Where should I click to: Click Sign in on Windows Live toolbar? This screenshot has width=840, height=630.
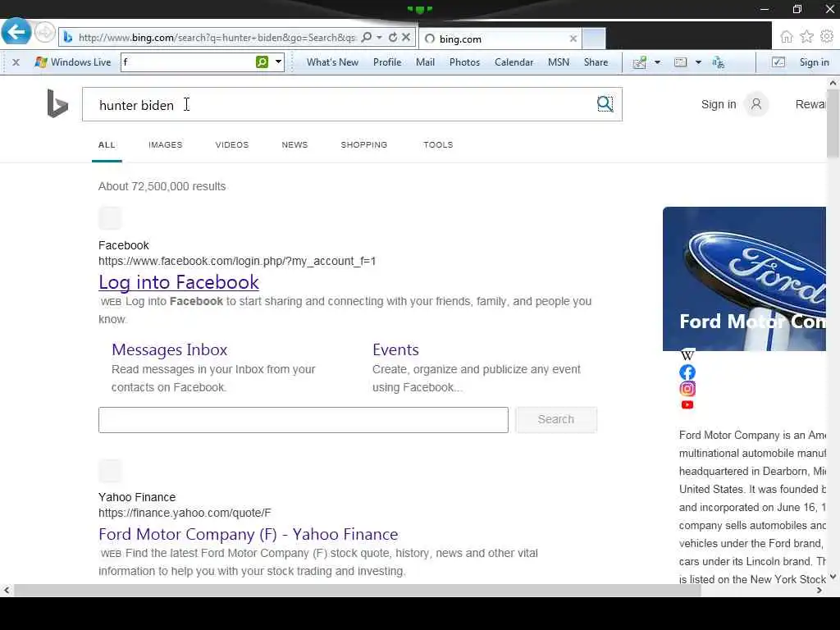pyautogui.click(x=814, y=62)
